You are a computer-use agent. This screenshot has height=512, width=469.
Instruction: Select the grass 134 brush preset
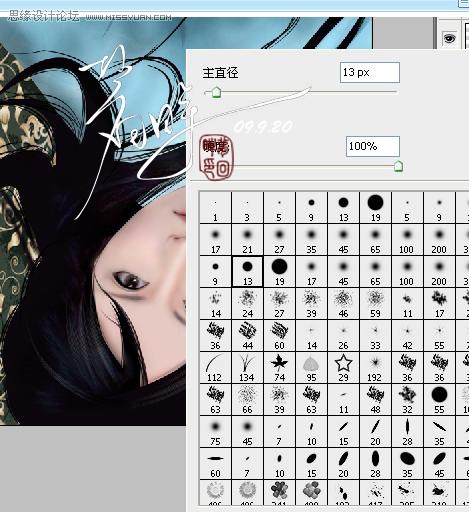(x=247, y=368)
